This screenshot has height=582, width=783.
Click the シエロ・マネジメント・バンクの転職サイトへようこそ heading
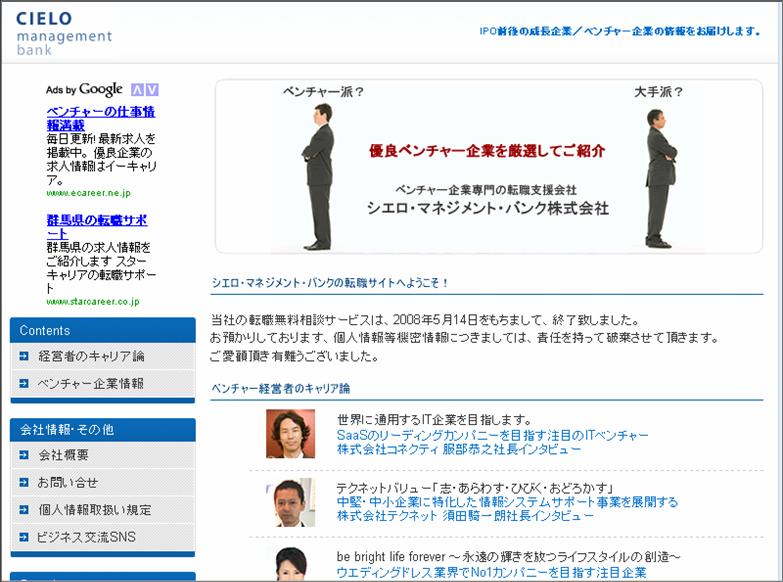click(330, 283)
